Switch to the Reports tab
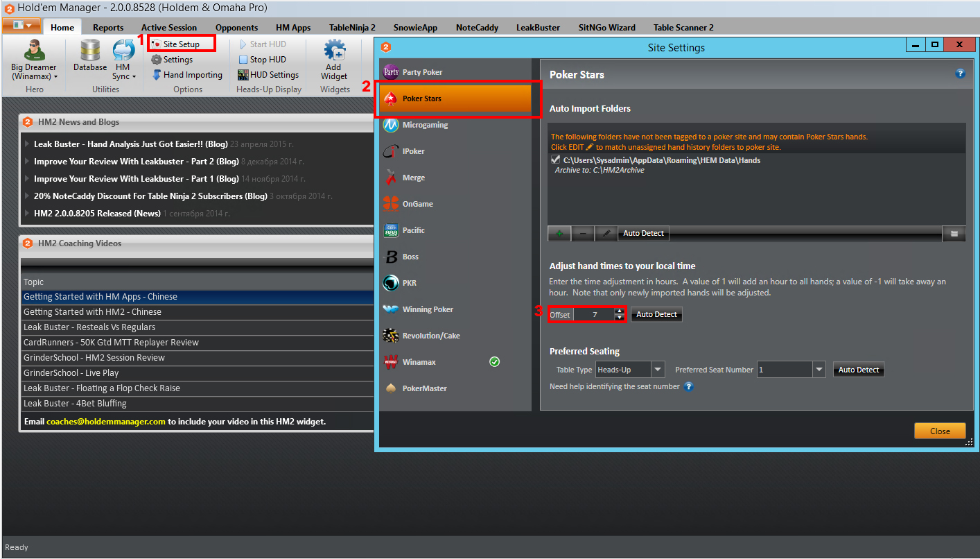This screenshot has width=980, height=559. click(x=108, y=27)
